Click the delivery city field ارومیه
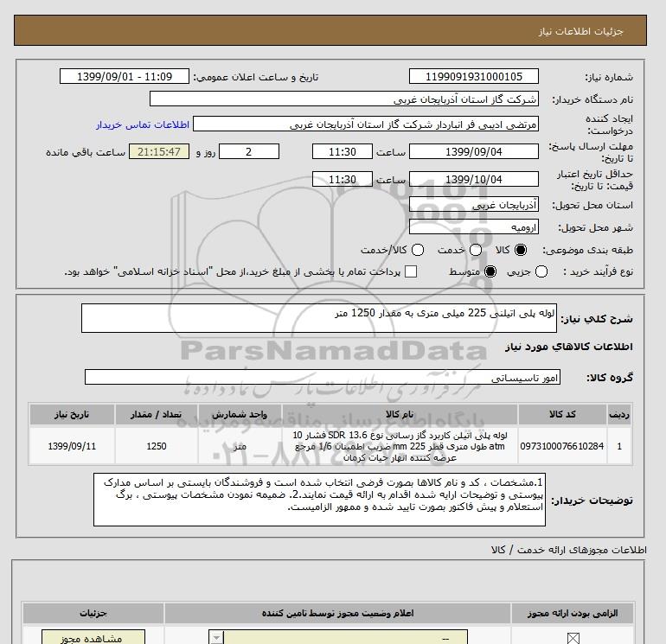The height and width of the screenshot is (644, 666). pos(474,227)
